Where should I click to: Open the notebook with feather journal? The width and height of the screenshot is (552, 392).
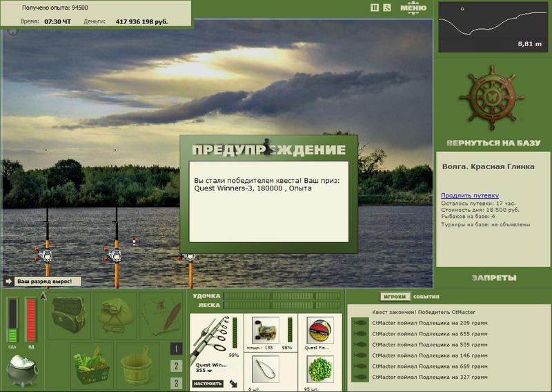(162, 315)
